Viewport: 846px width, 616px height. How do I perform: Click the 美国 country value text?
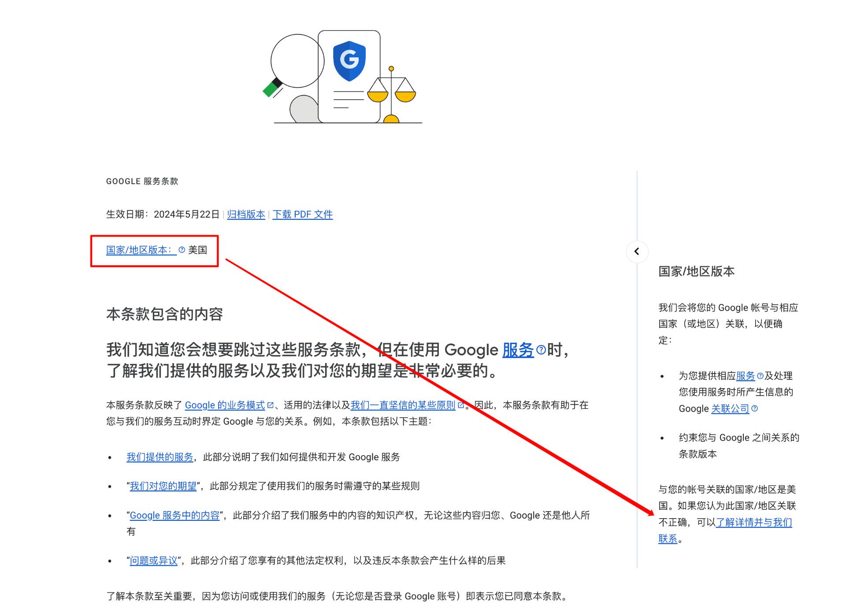tap(197, 250)
